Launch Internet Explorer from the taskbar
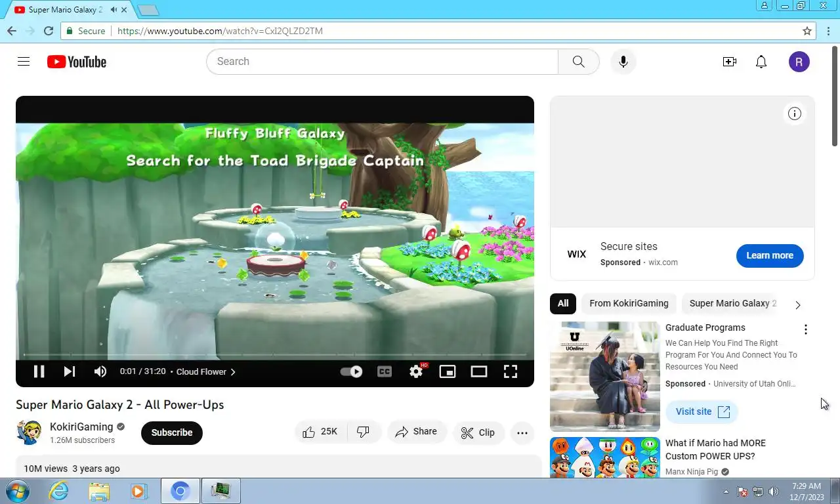 59,491
